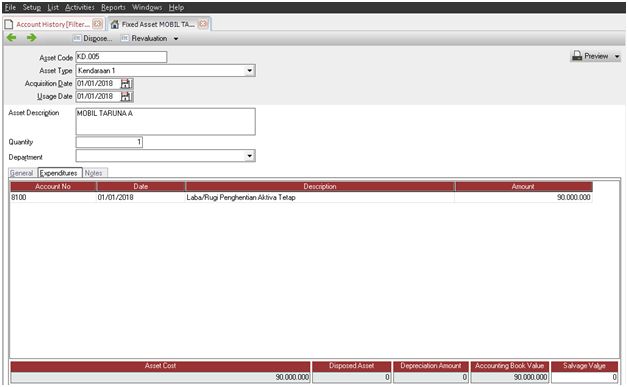
Task: Click the Revaluation button
Action: tap(145, 38)
